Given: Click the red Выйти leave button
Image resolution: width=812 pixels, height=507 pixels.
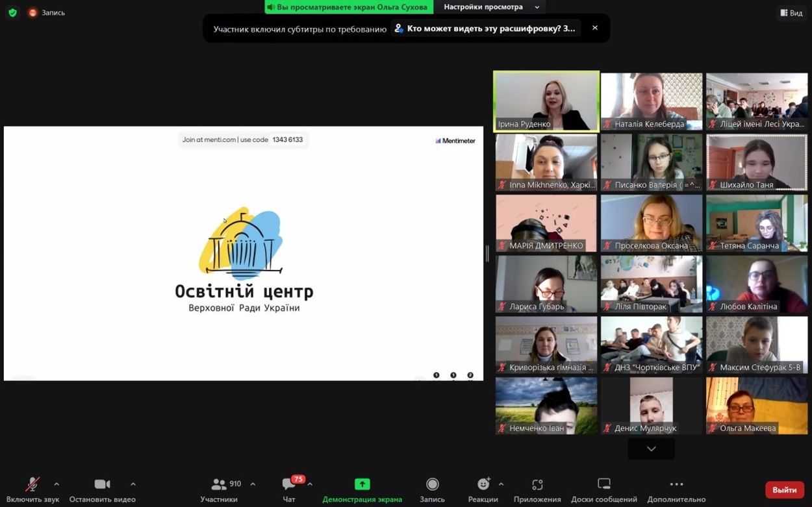Looking at the screenshot, I should [x=785, y=490].
